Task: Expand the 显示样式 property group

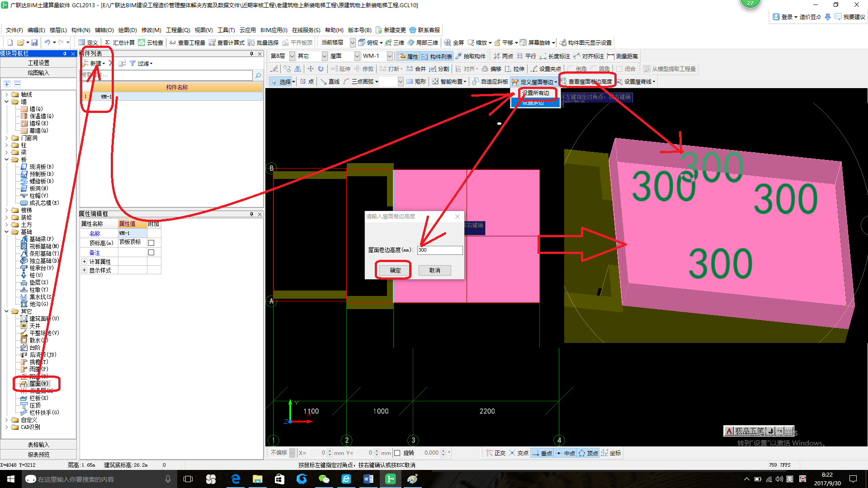Action: (x=84, y=270)
